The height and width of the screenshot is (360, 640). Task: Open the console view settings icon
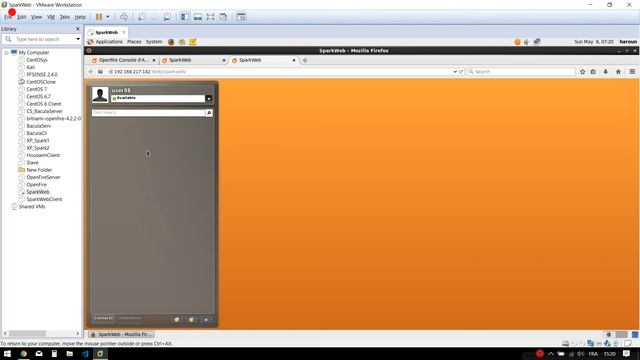tap(241, 17)
